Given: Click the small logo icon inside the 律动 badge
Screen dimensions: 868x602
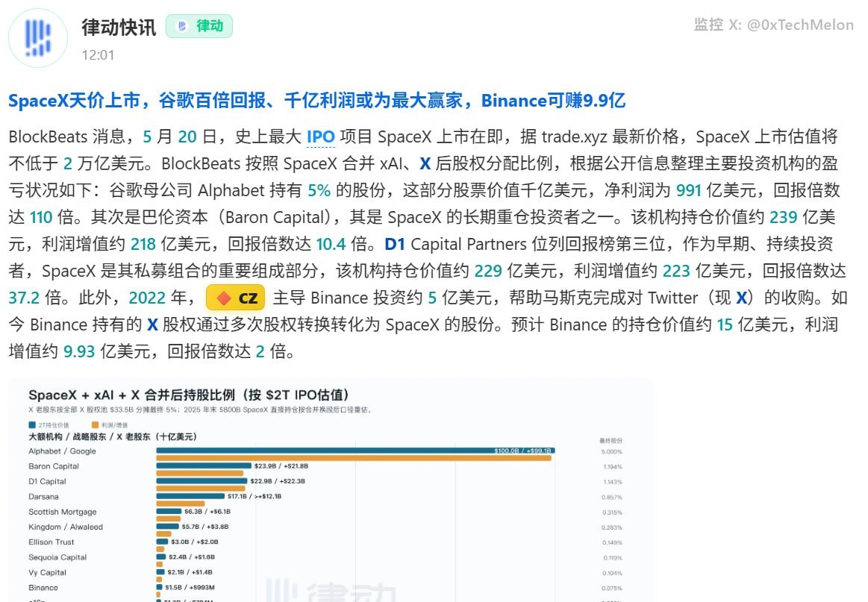Looking at the screenshot, I should (182, 26).
